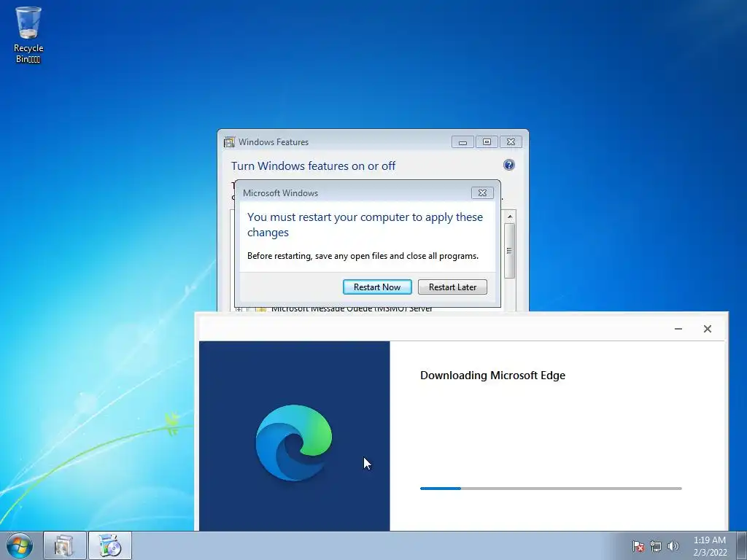Open the Recycle Bin desktop icon
Image resolution: width=747 pixels, height=560 pixels.
click(x=28, y=35)
